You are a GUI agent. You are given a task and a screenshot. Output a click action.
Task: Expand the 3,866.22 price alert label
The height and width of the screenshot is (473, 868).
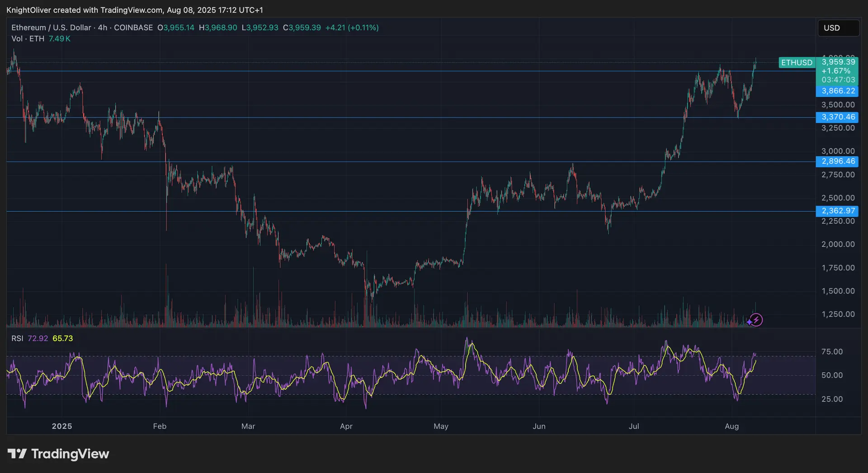[838, 91]
